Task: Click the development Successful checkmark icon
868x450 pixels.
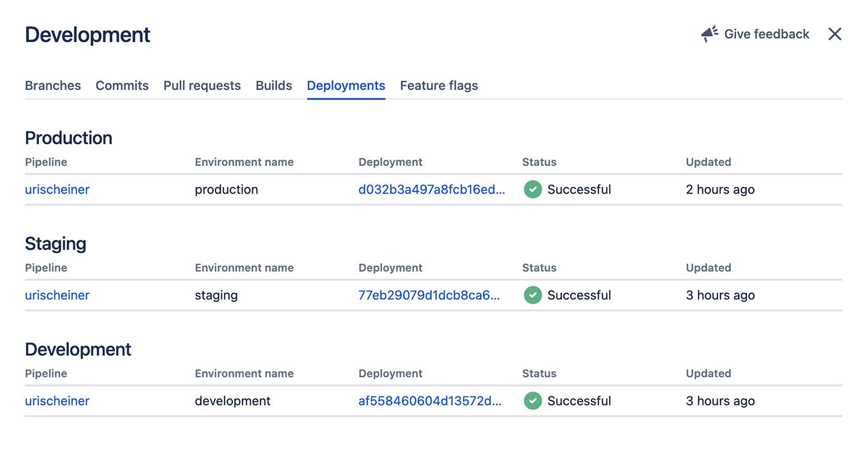Action: click(532, 401)
